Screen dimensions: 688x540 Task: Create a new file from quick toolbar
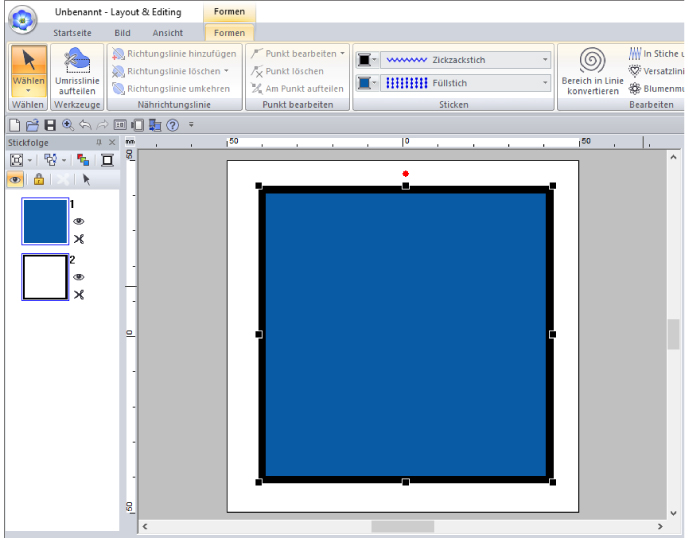tap(14, 125)
